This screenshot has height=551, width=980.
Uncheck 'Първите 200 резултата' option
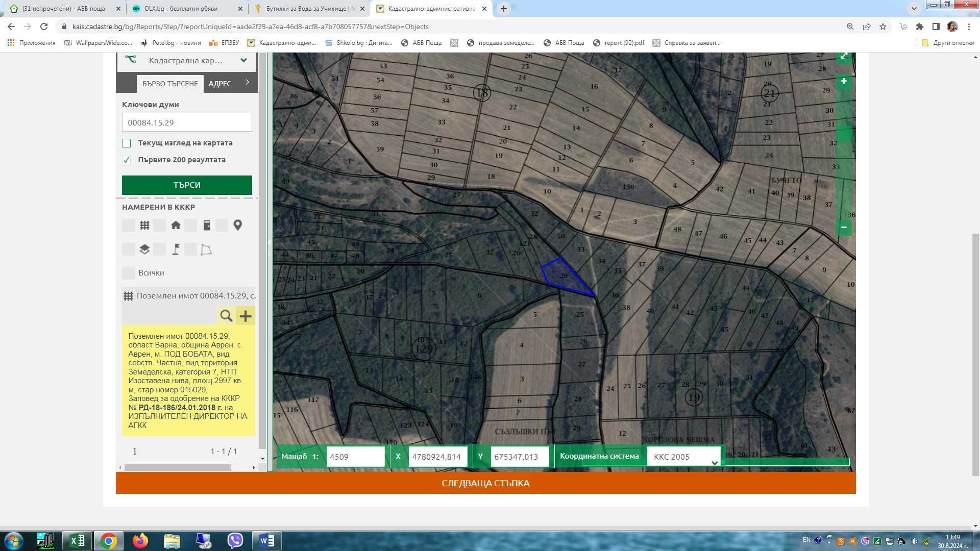[x=127, y=160]
